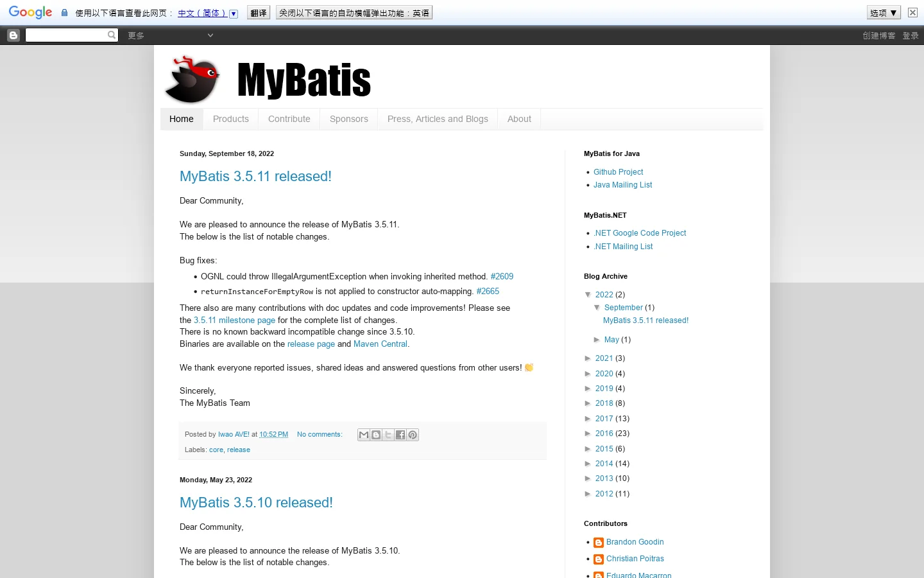Viewport: 924px width, 578px height.
Task: Expand the 2020 archive year
Action: (588, 374)
